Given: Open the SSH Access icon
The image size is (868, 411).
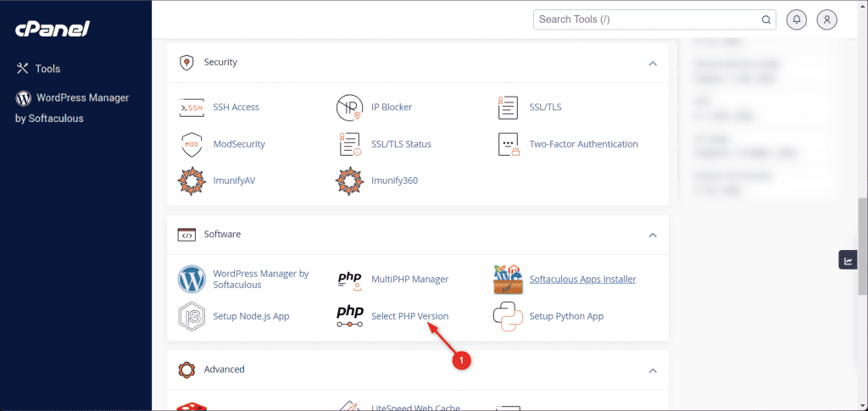Looking at the screenshot, I should click(x=192, y=108).
